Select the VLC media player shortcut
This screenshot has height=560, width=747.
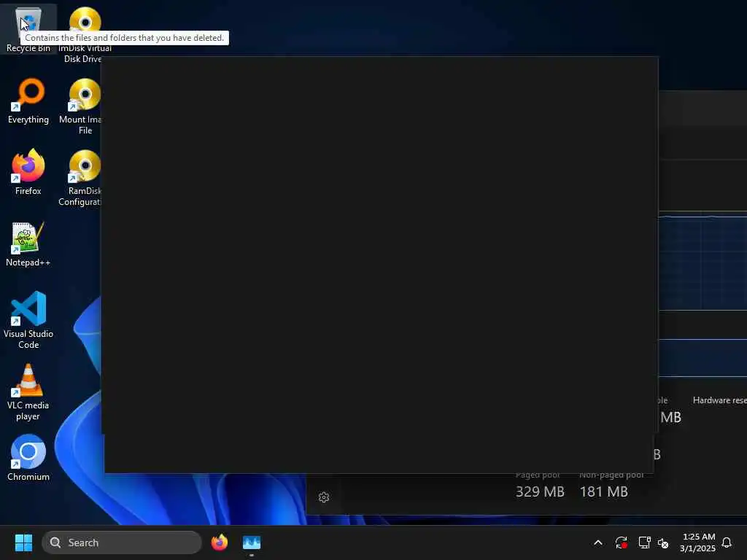click(x=28, y=392)
